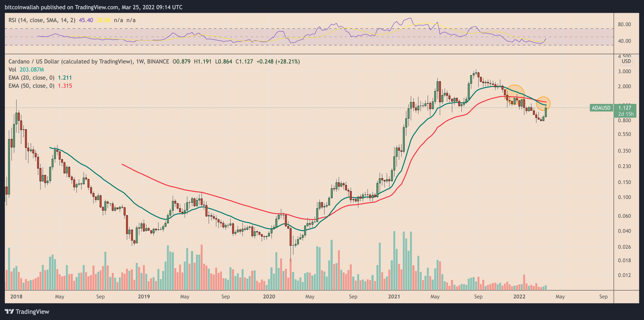644x320 pixels.
Task: Click the TradingView wordmark text
Action: coord(33,311)
